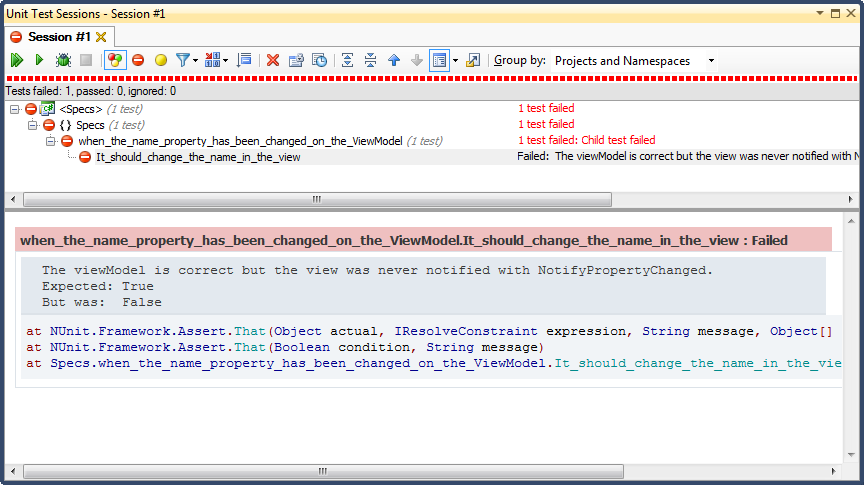864x485 pixels.
Task: Click the track running test icon
Action: 244,60
